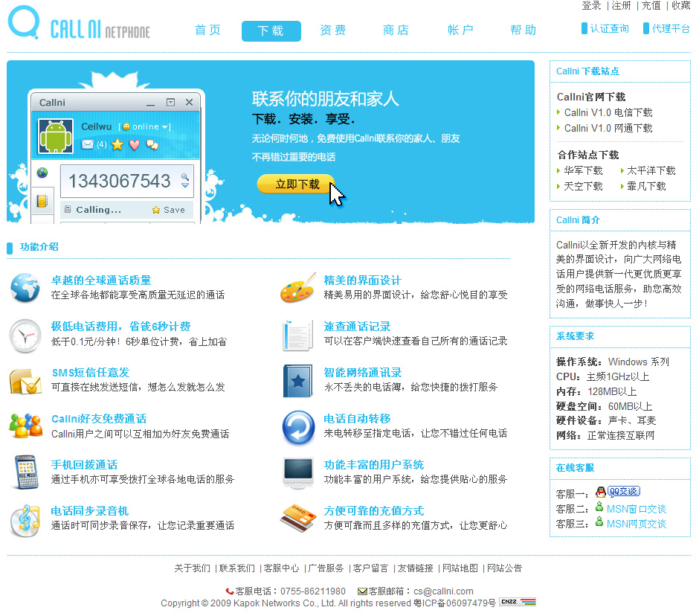699x616 pixels.
Task: Click the friends group icon for free calls
Action: click(26, 426)
